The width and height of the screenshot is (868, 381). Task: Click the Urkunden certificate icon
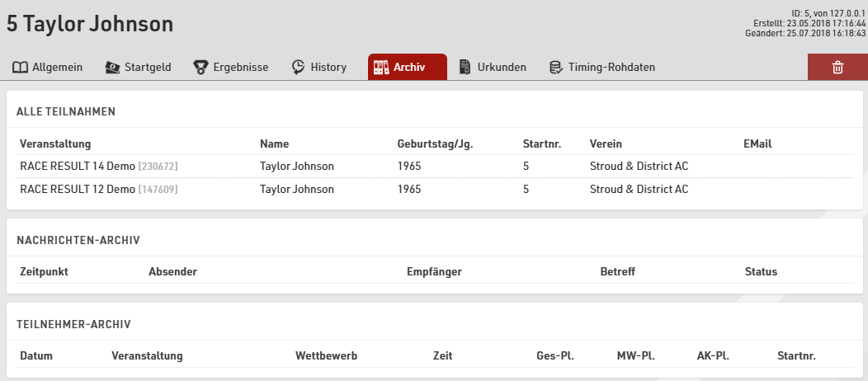465,68
